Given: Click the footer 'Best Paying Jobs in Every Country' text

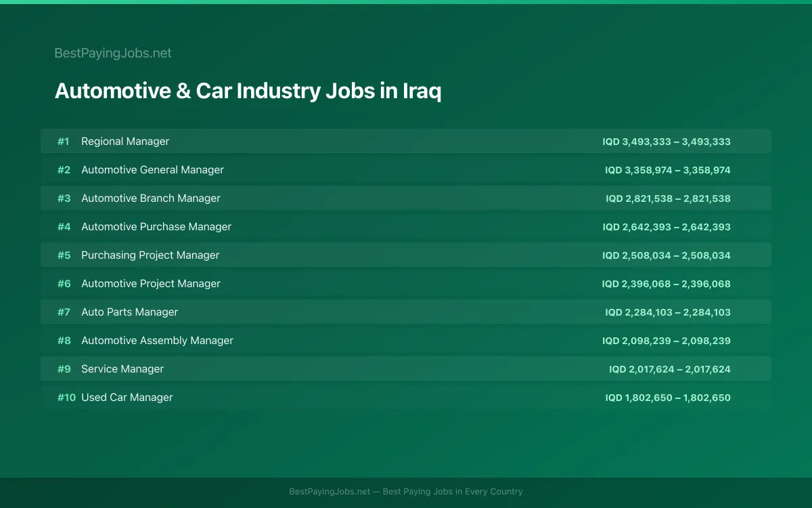Looking at the screenshot, I should coord(453,492).
